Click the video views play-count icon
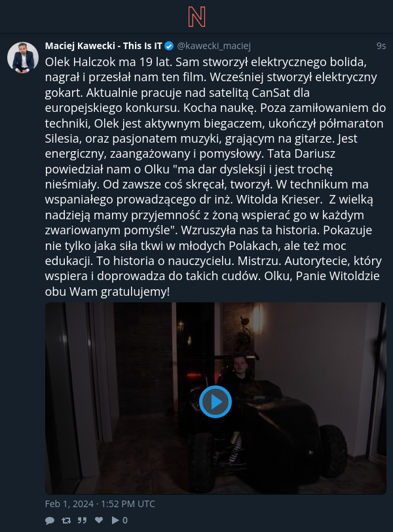Screen dimensions: 393x532 click(x=115, y=520)
